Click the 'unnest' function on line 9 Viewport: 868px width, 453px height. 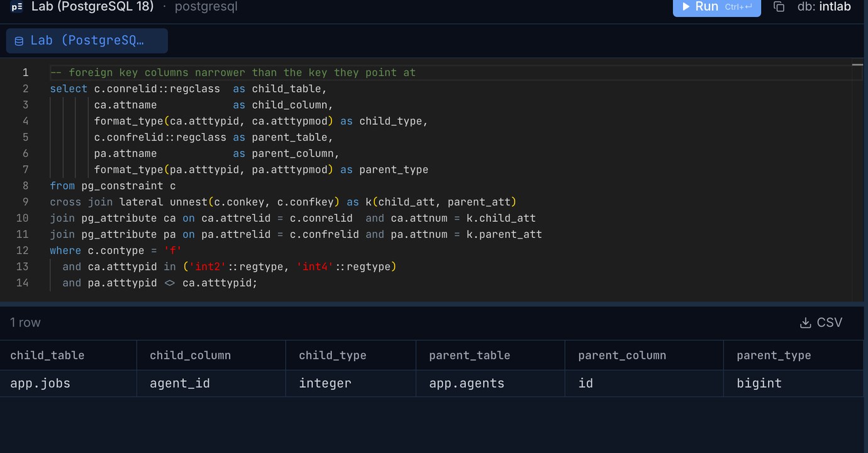pyautogui.click(x=189, y=202)
